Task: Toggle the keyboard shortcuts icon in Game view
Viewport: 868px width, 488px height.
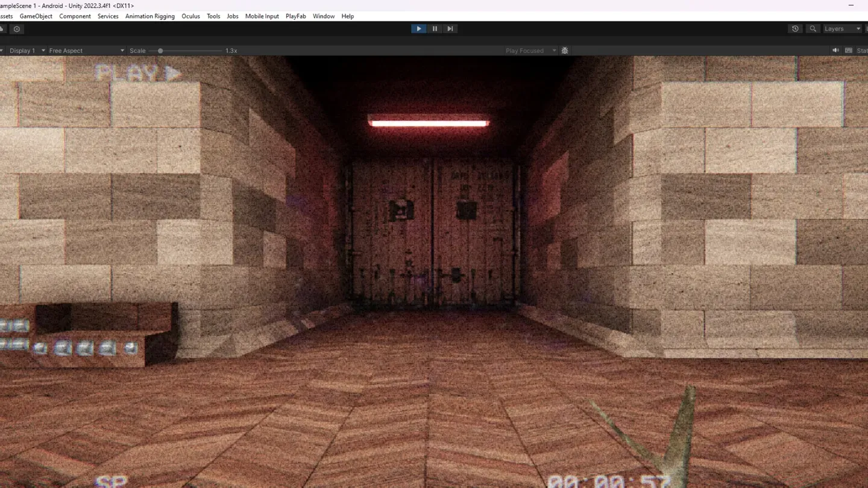Action: pos(849,51)
